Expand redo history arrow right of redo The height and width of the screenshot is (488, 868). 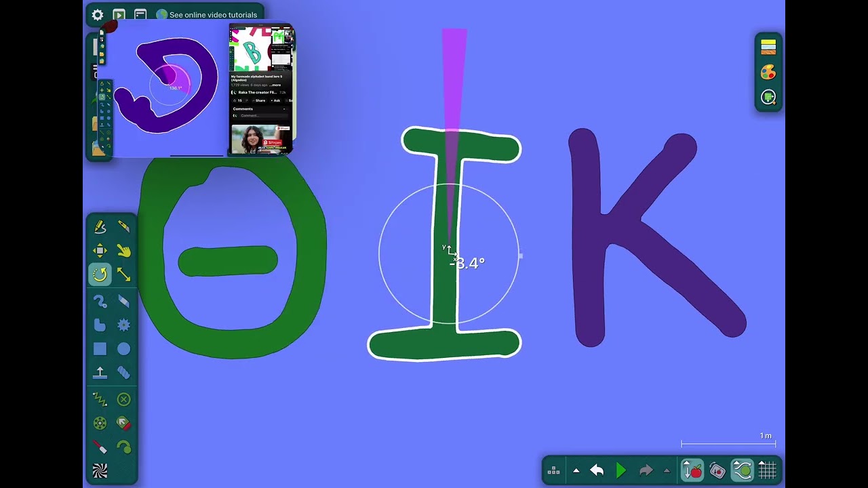click(667, 470)
